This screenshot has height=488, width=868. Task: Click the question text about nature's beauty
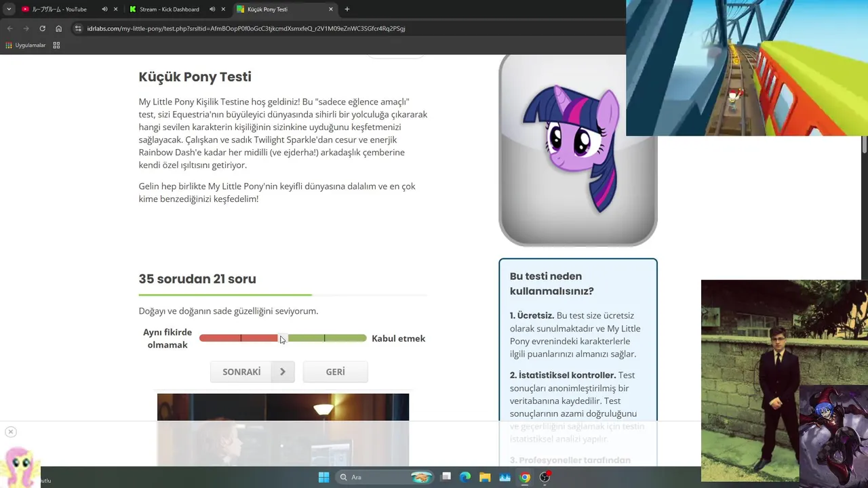pyautogui.click(x=229, y=311)
